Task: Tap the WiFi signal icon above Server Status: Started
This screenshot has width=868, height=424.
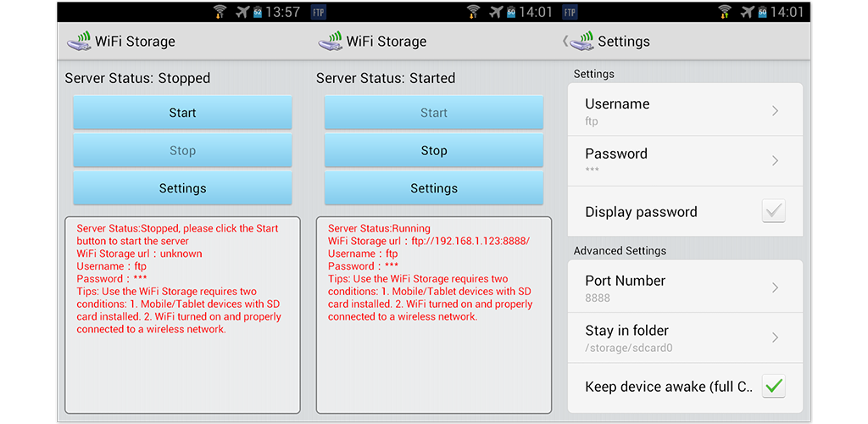Action: [x=472, y=12]
